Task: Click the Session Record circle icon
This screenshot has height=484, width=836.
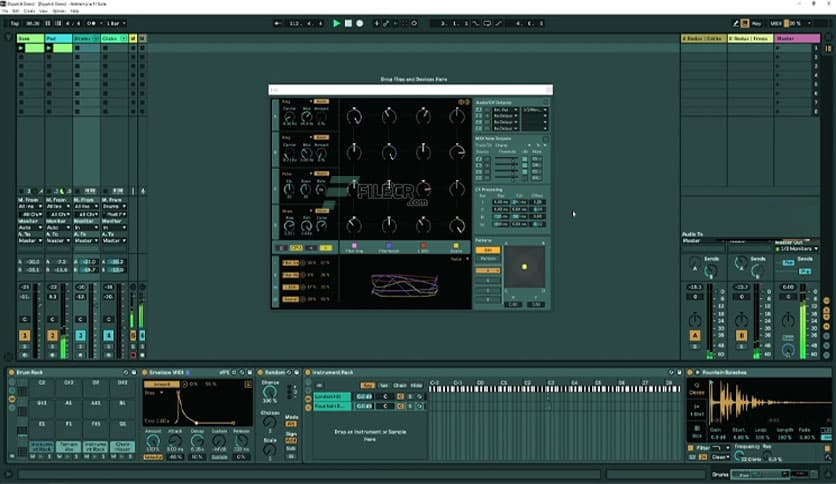Action: pos(414,23)
